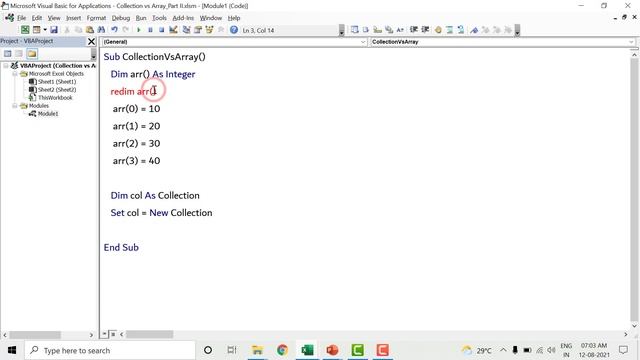Click the Comment Block icon
Viewport: 640px width, 360px height.
click(449, 30)
